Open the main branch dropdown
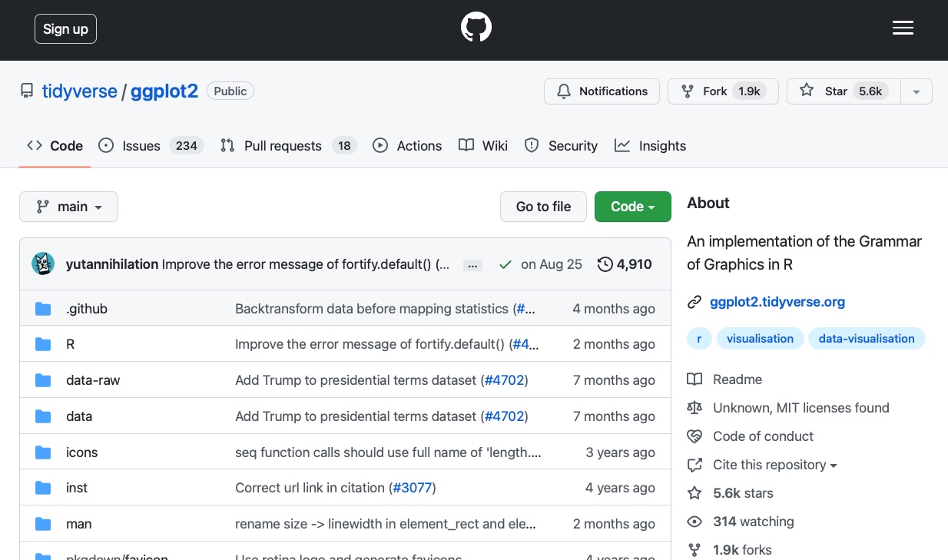 (x=69, y=207)
